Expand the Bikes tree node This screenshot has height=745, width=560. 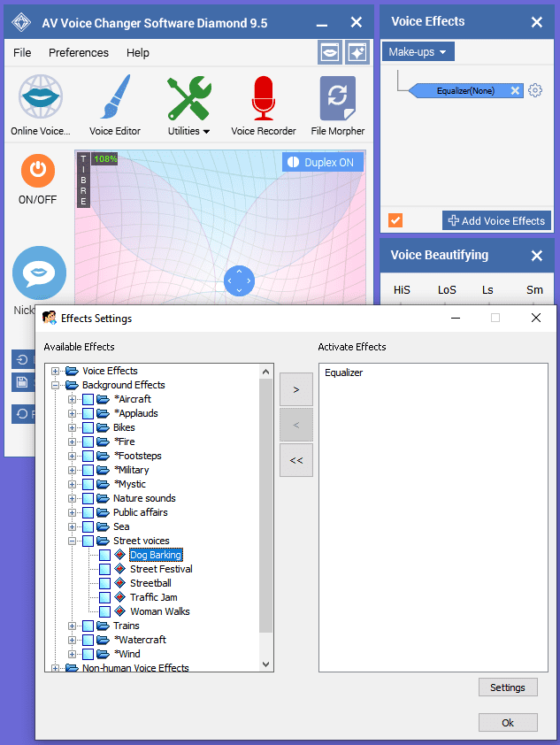tap(73, 427)
